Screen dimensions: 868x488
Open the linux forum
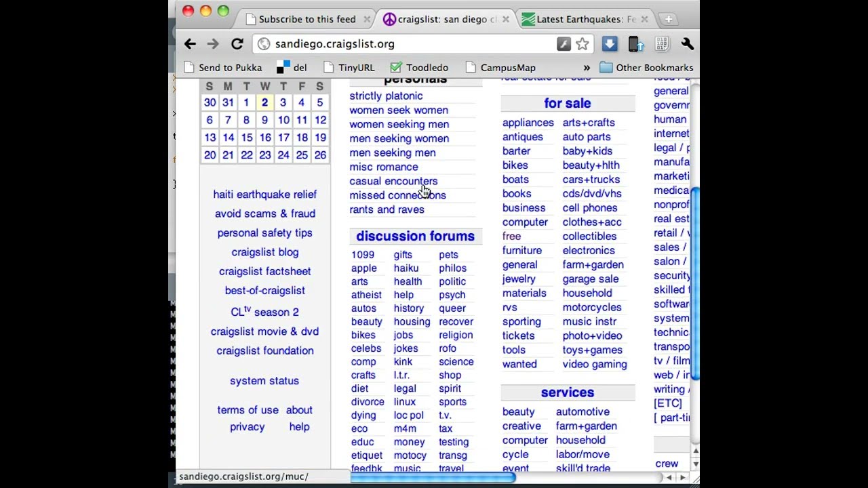coord(405,402)
